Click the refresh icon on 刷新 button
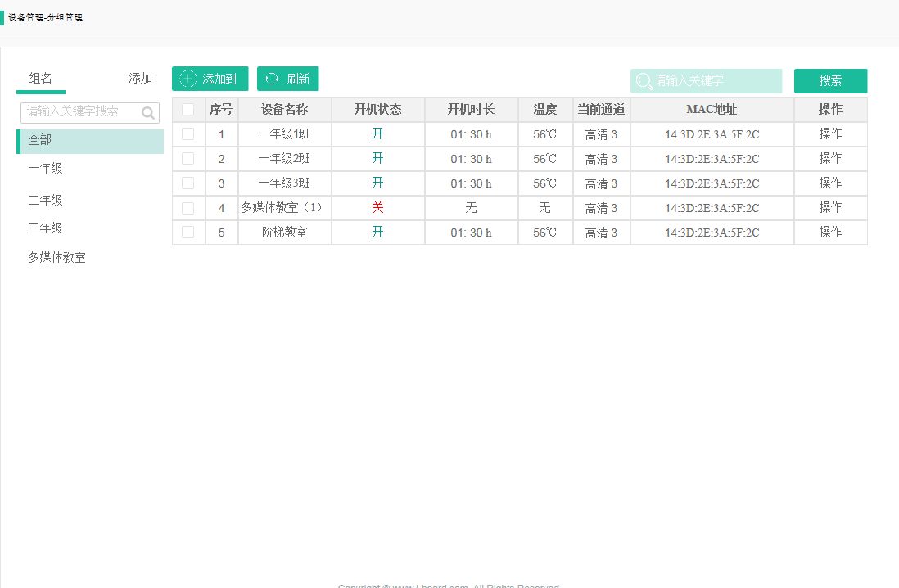The image size is (899, 588). (x=272, y=79)
